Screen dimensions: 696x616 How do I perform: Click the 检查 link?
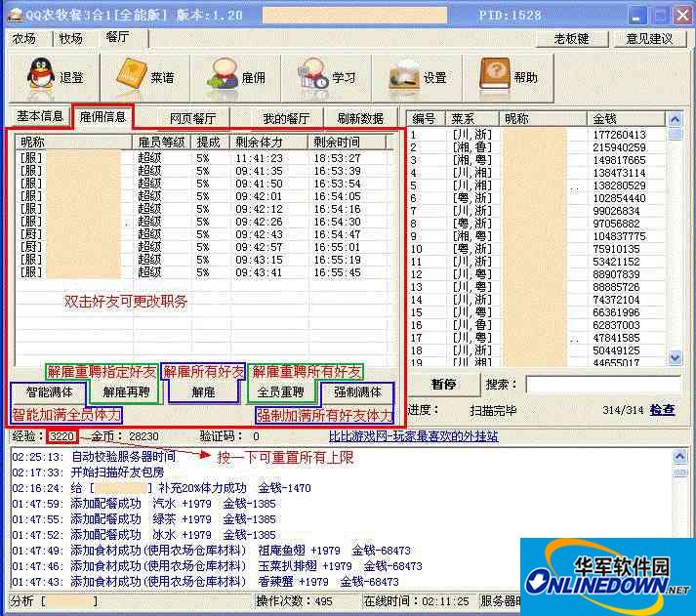(x=662, y=410)
